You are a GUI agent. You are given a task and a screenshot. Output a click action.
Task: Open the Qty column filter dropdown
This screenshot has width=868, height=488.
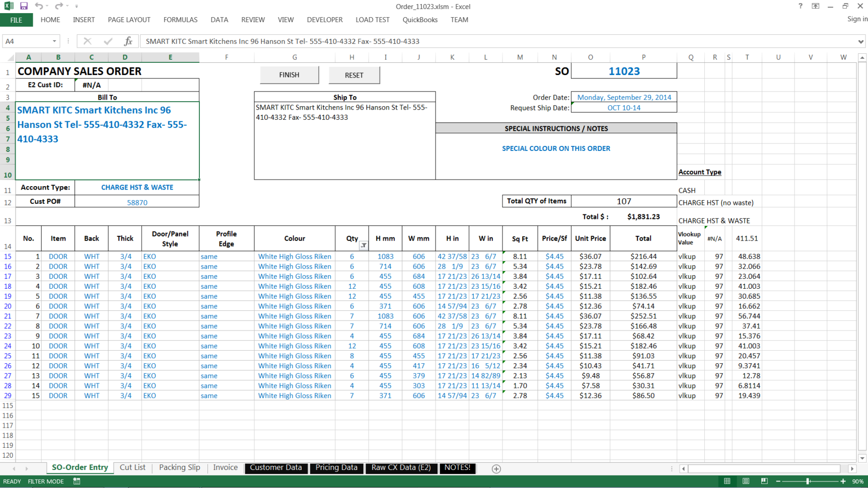click(364, 245)
